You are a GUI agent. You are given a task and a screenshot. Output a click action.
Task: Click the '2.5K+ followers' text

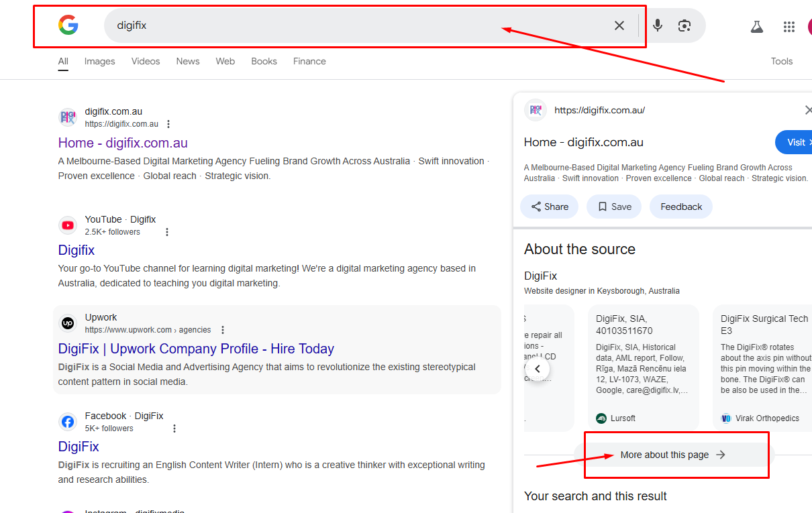113,232
